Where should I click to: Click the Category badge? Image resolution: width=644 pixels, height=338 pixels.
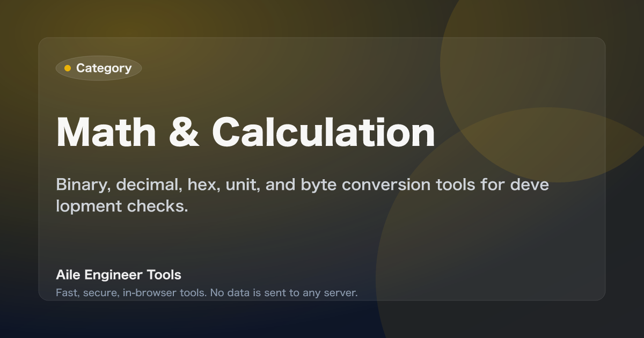click(x=99, y=68)
